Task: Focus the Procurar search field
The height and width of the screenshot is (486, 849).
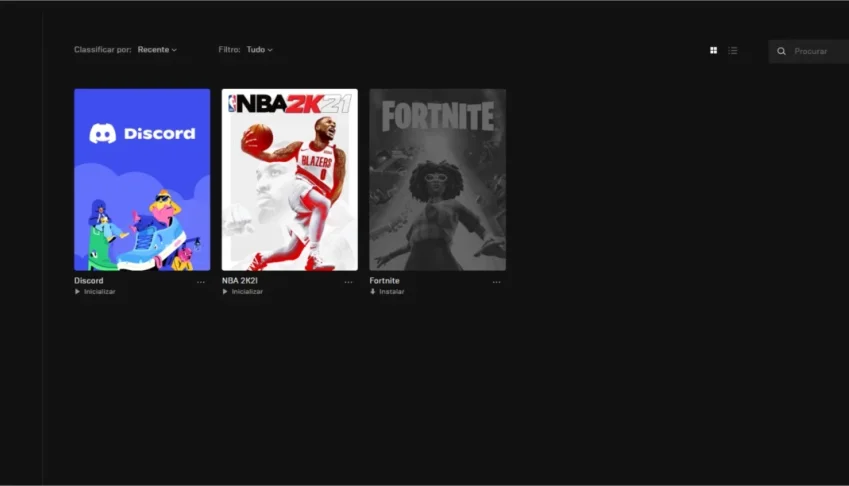Action: click(x=809, y=51)
